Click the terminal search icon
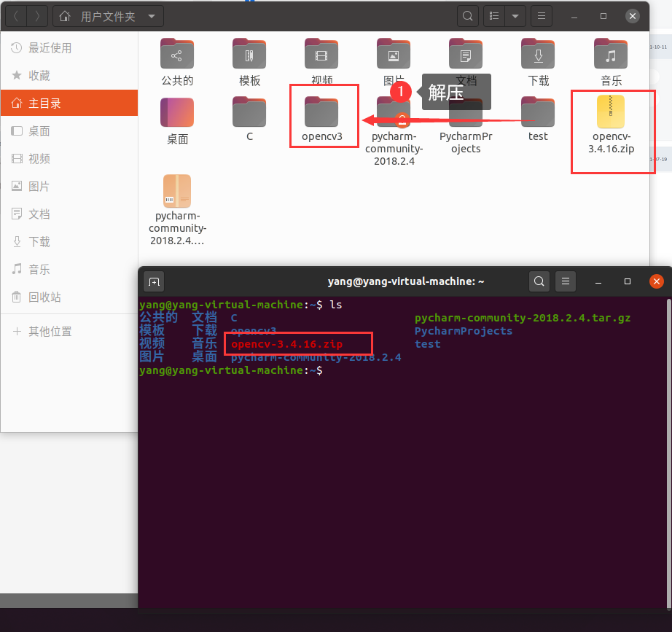This screenshot has height=632, width=672. click(539, 281)
